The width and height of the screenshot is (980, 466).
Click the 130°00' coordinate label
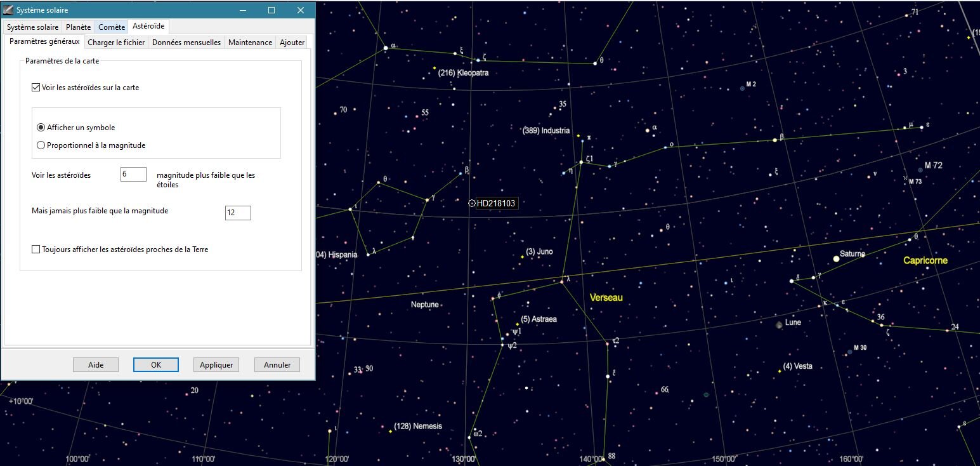click(464, 459)
